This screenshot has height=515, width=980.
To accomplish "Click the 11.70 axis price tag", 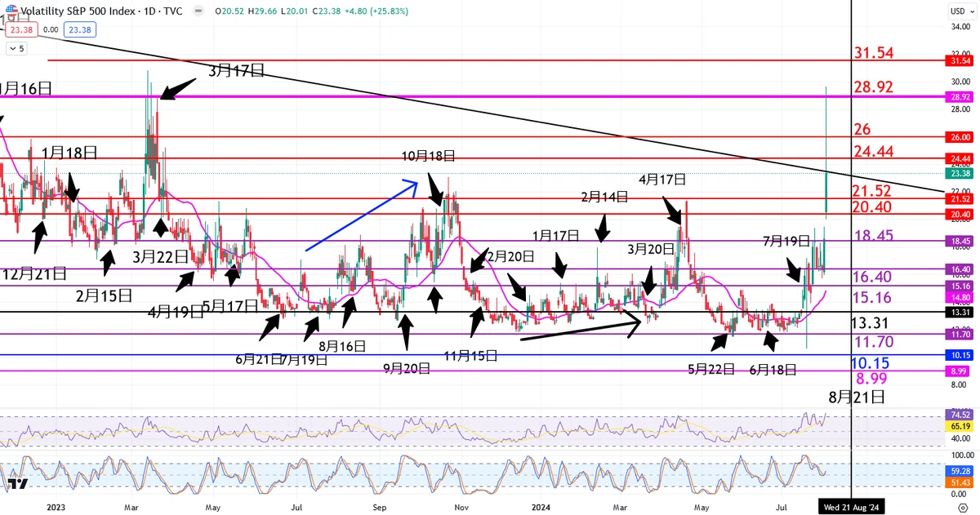I will (960, 334).
